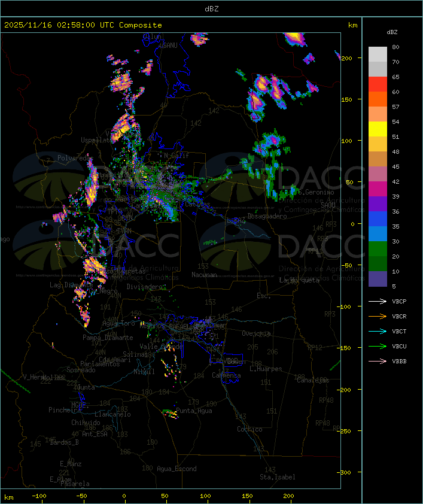Click the orange VBCR arrow icon
This screenshot has width=423, height=504.
(378, 316)
